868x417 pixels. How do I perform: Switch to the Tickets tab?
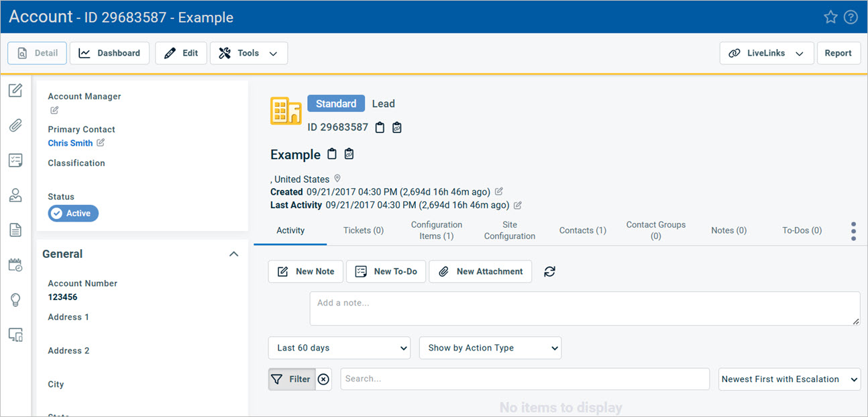point(363,230)
